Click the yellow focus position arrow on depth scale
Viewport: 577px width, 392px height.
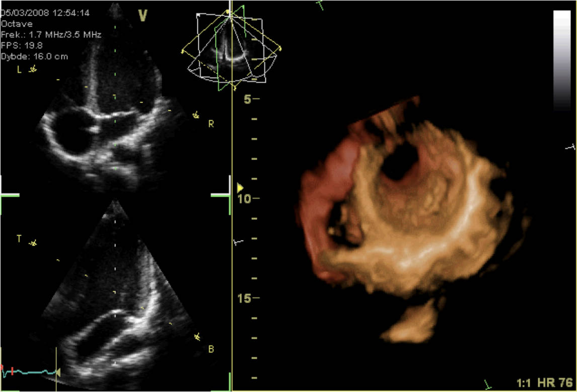coord(241,187)
